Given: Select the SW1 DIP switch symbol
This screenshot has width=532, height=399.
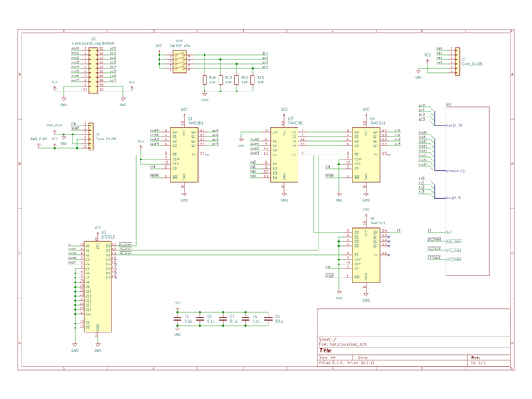Looking at the screenshot, I should click(x=180, y=62).
